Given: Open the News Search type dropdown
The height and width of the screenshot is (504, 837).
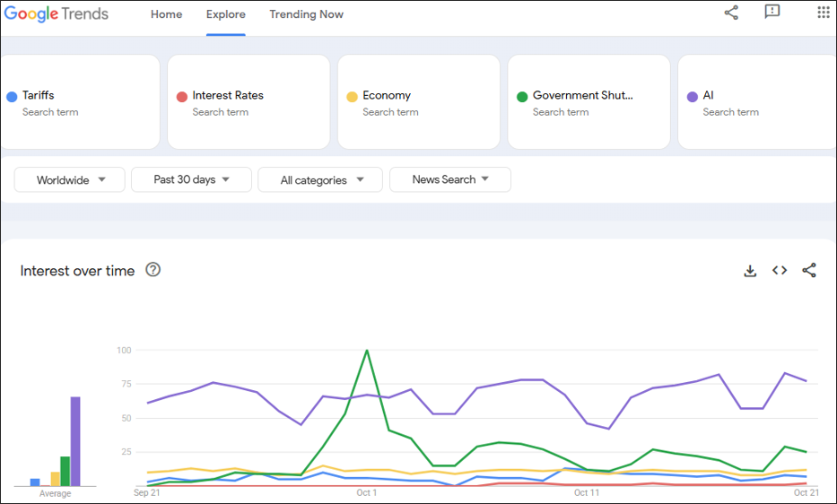Looking at the screenshot, I should click(x=450, y=179).
